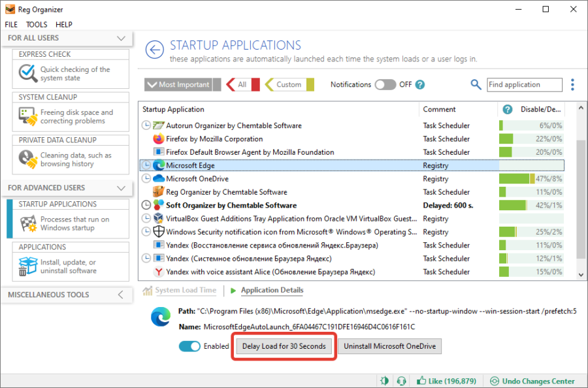The width and height of the screenshot is (588, 388).
Task: Click the gray swatch next to Most Important
Action: [217, 85]
